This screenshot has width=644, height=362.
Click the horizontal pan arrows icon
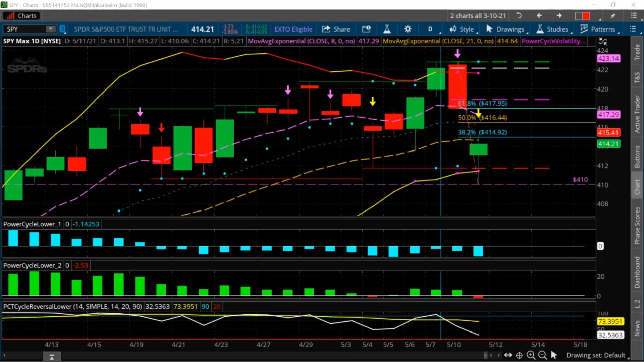click(x=508, y=355)
